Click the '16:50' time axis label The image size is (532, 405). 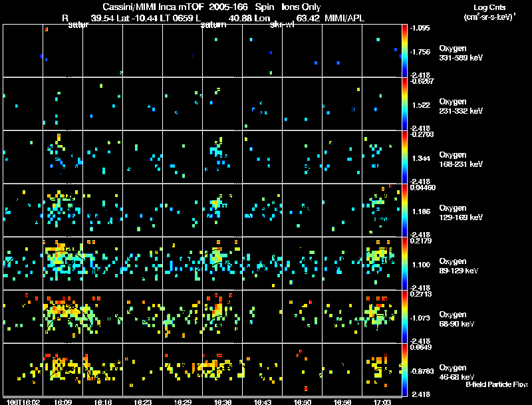pos(303,402)
